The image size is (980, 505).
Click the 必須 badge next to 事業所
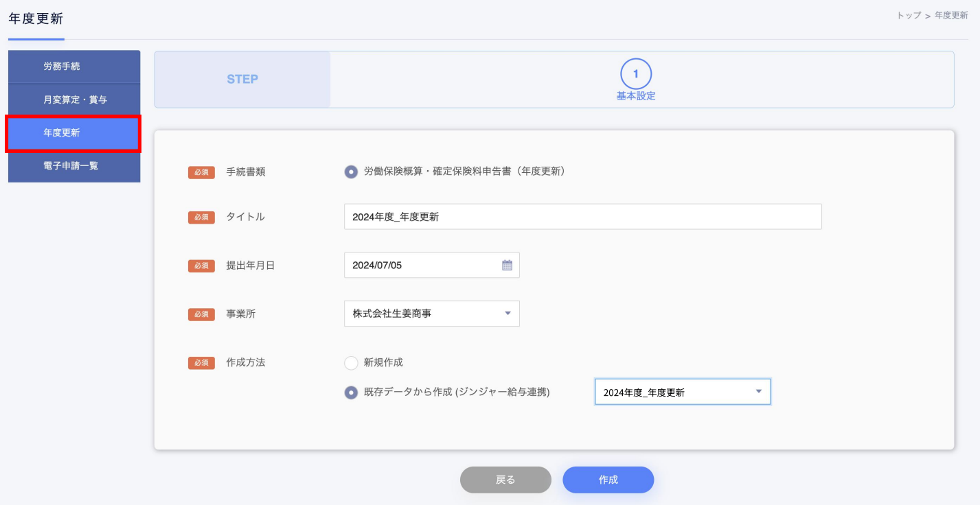click(x=201, y=314)
